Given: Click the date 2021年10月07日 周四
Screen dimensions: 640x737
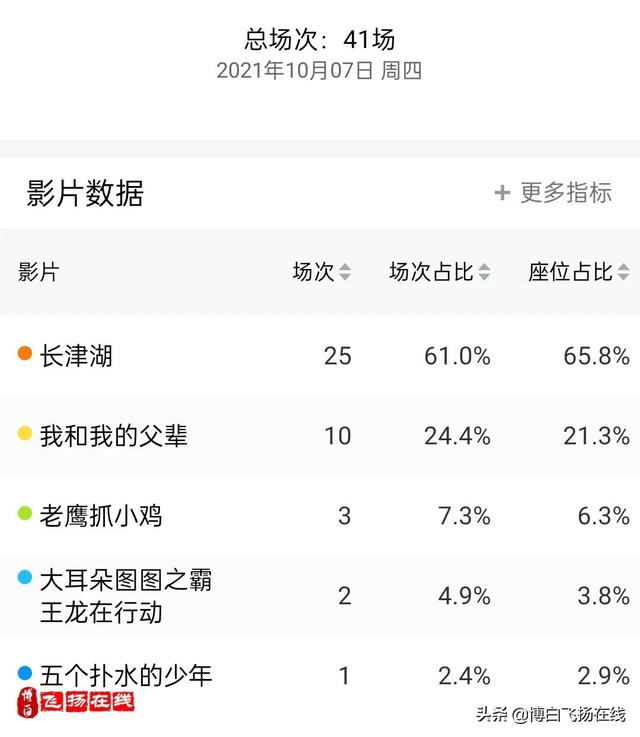Looking at the screenshot, I should [319, 71].
